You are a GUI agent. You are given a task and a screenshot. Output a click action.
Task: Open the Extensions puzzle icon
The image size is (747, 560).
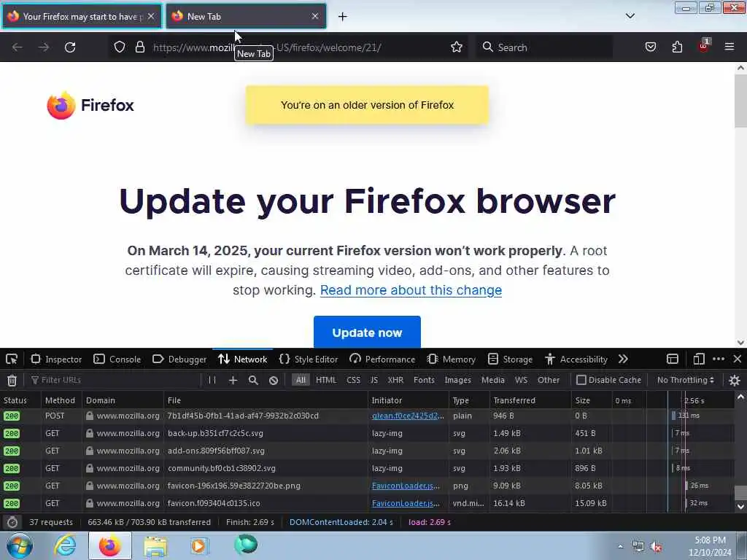pyautogui.click(x=677, y=47)
